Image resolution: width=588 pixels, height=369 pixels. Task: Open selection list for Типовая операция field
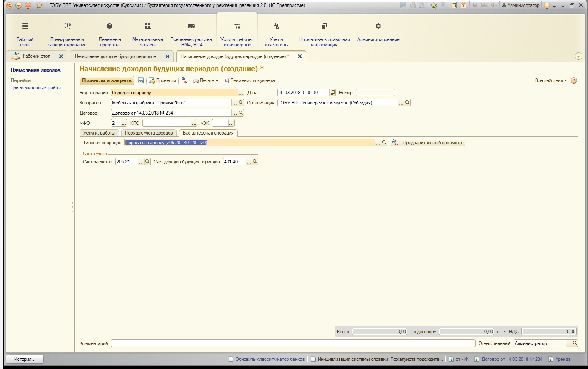tap(378, 143)
